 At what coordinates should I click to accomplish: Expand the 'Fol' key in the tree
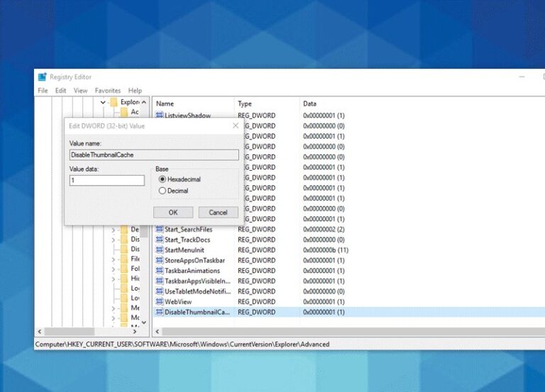[x=114, y=269]
